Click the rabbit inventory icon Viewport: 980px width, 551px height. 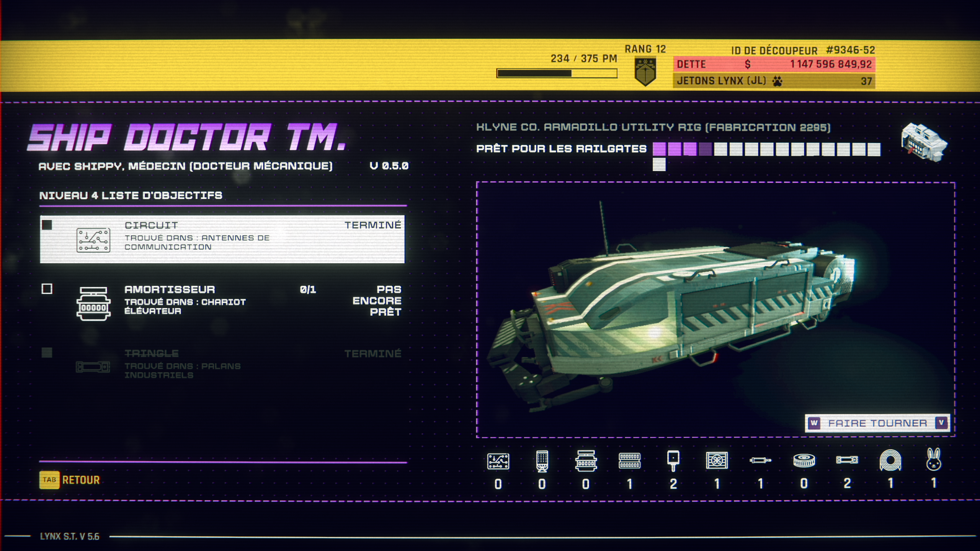click(934, 460)
